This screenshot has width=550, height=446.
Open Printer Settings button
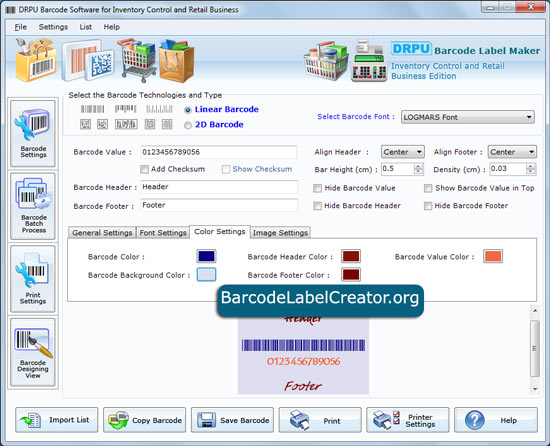(408, 420)
